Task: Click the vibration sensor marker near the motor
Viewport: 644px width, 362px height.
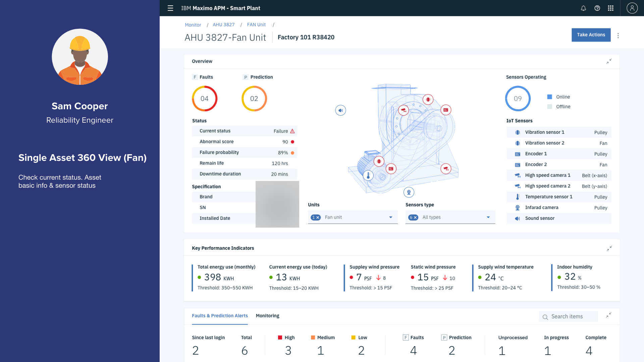Action: coord(379,161)
